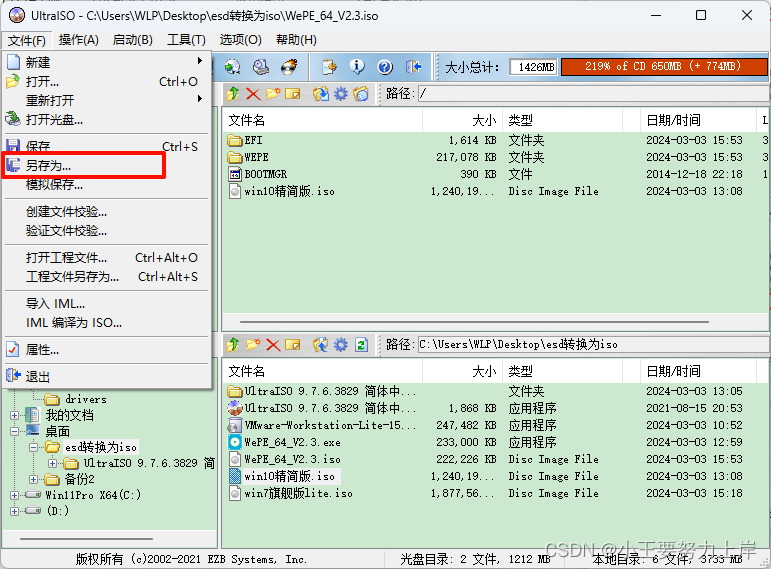Screen dimensions: 771x569
Task: Select drivers folder in the tree
Action: (86, 399)
